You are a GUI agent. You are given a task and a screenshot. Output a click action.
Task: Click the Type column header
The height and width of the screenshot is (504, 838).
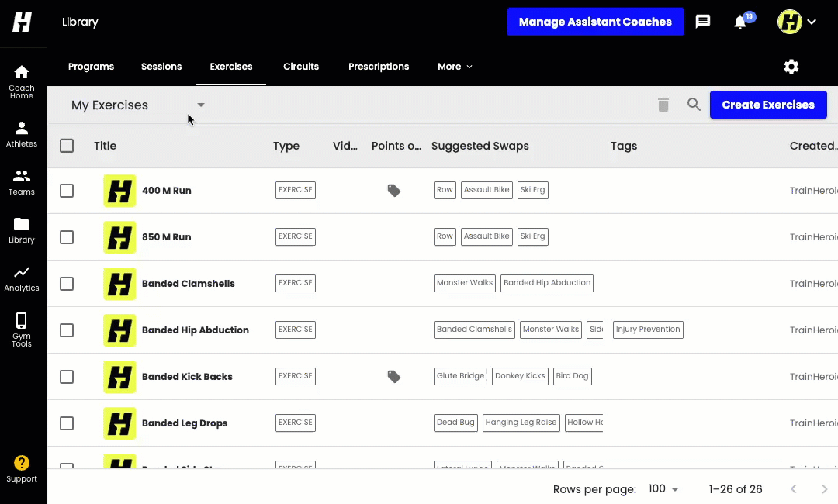click(286, 146)
